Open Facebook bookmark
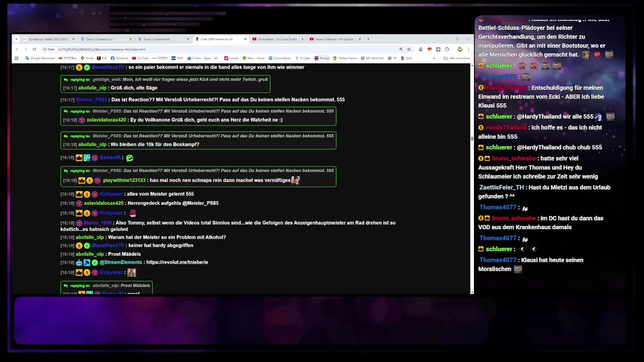The image size is (644, 362). 120,58
